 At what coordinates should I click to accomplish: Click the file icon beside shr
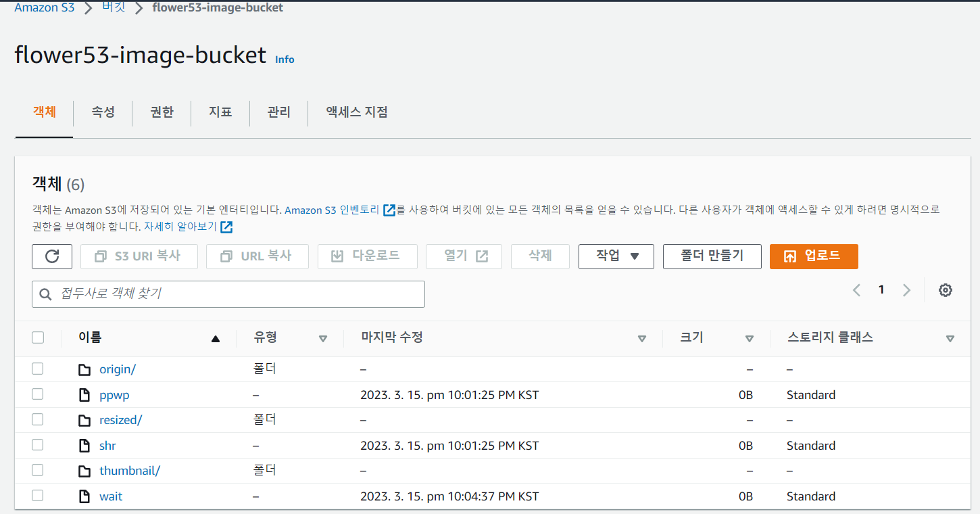84,446
